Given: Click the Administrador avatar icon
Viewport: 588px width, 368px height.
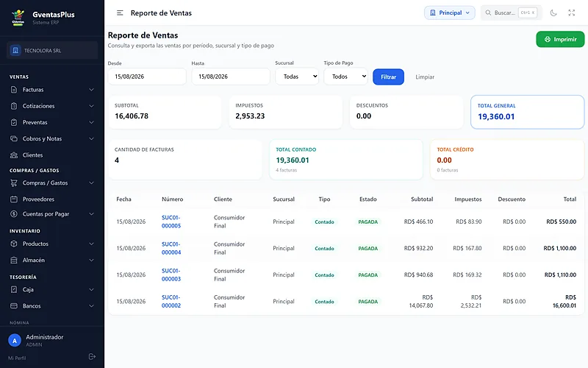Looking at the screenshot, I should click(15, 341).
